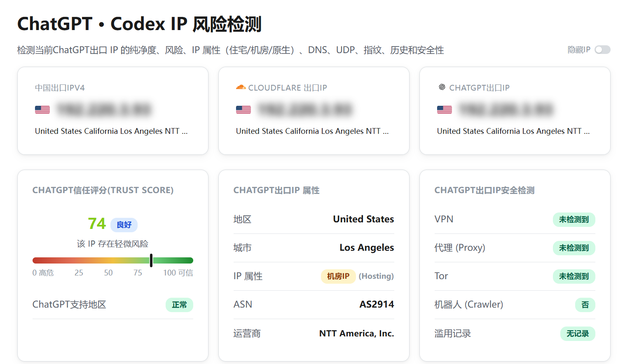Click the text 该 IP 存在轻微风险
Image resolution: width=618 pixels, height=364 pixels.
pyautogui.click(x=112, y=244)
